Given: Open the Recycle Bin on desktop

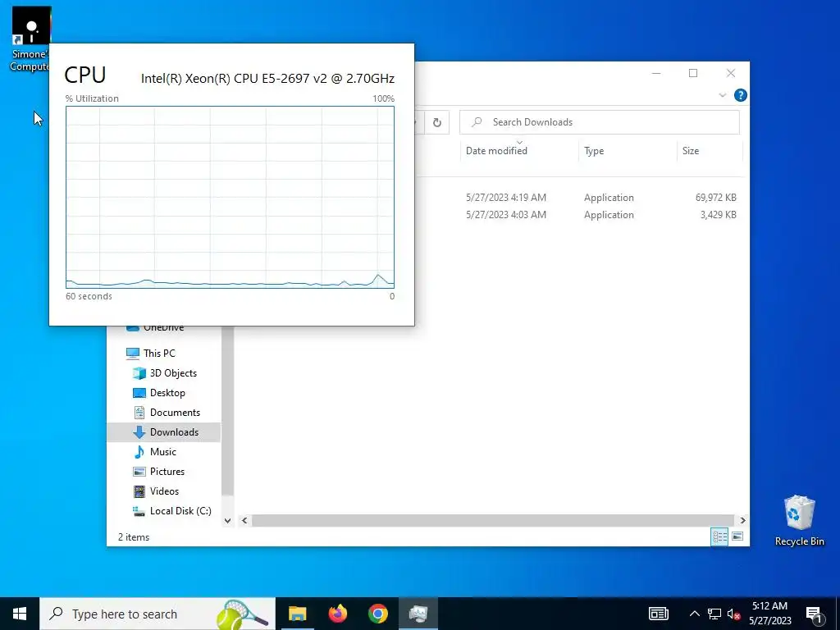Looking at the screenshot, I should point(799,521).
